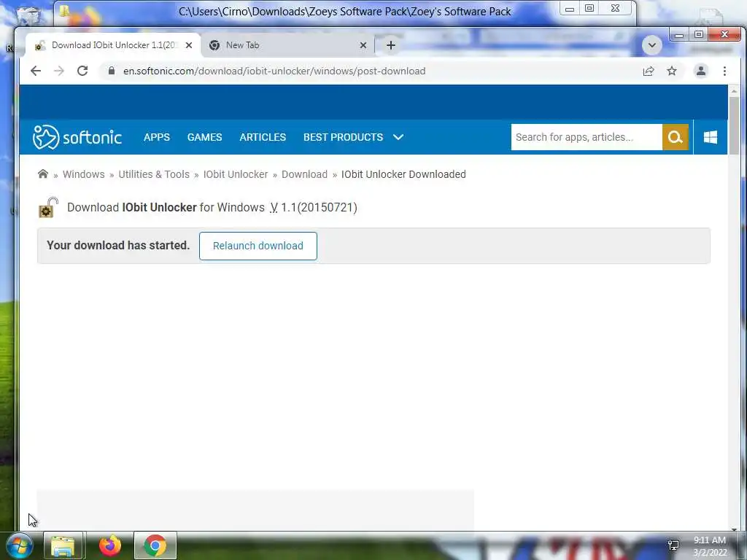Screen dimensions: 747x560
Task: Click the Download breadcrumb link
Action: click(304, 174)
